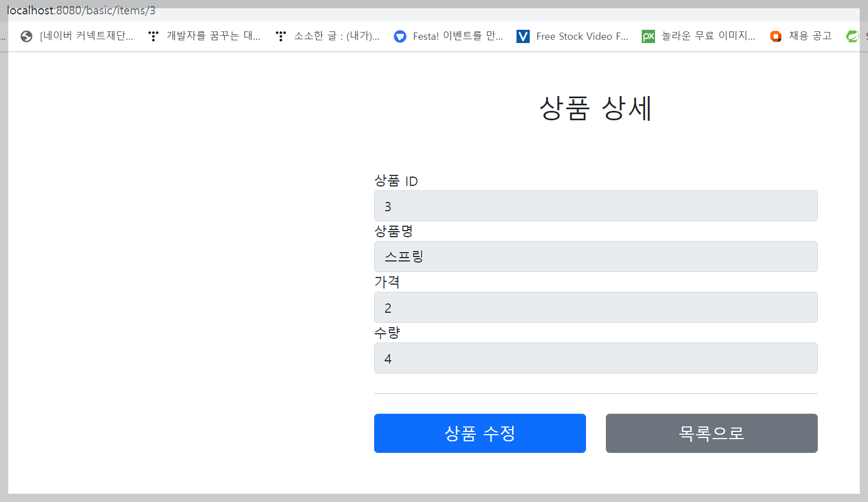Click the dotted icon of 소소한 글 bookmark
Viewport: 868px width, 502px height.
pyautogui.click(x=281, y=36)
